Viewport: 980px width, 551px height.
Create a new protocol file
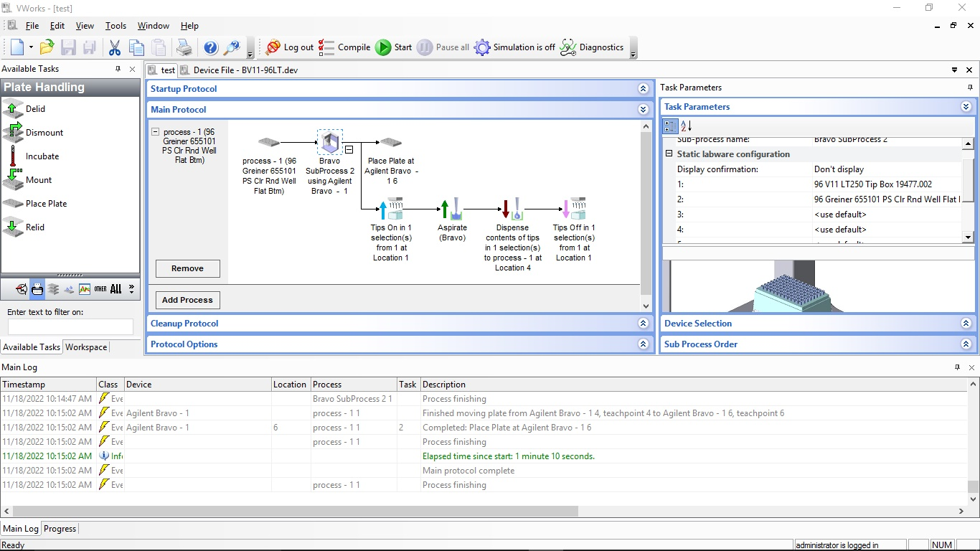(x=17, y=47)
